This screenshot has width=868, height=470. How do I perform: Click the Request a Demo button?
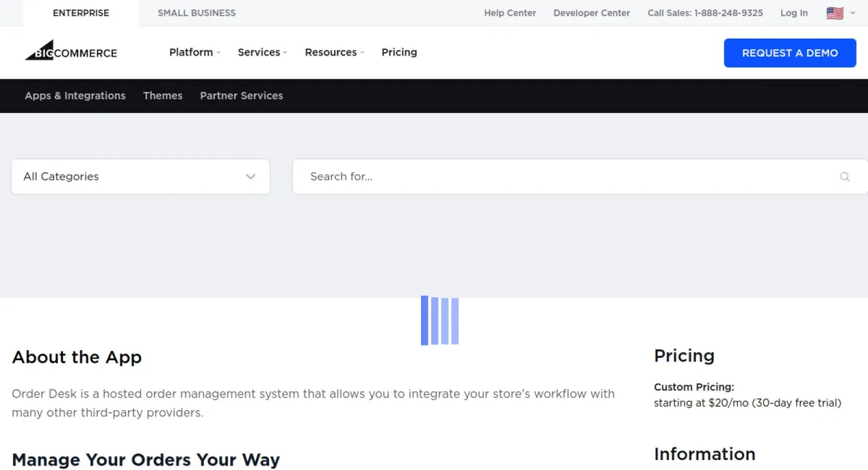(790, 53)
